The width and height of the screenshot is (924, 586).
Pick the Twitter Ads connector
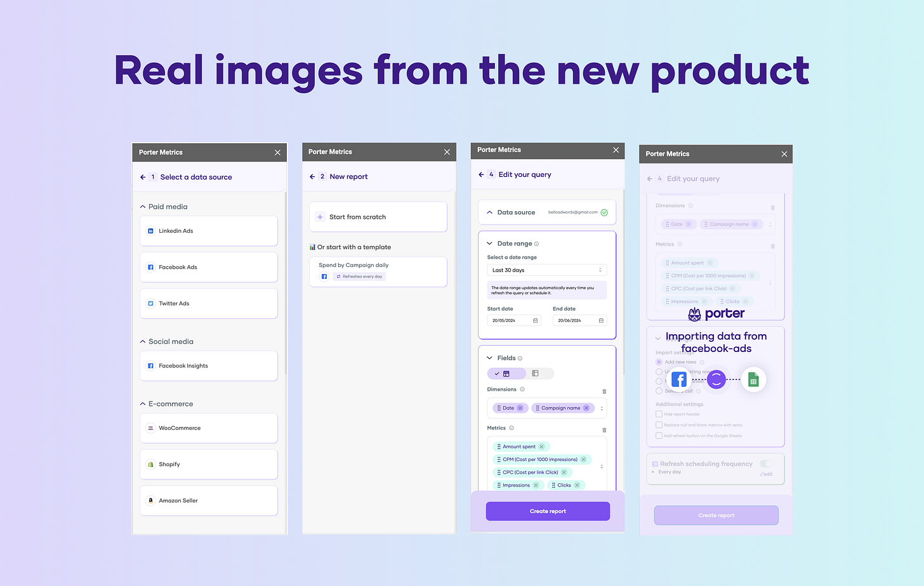coord(209,303)
